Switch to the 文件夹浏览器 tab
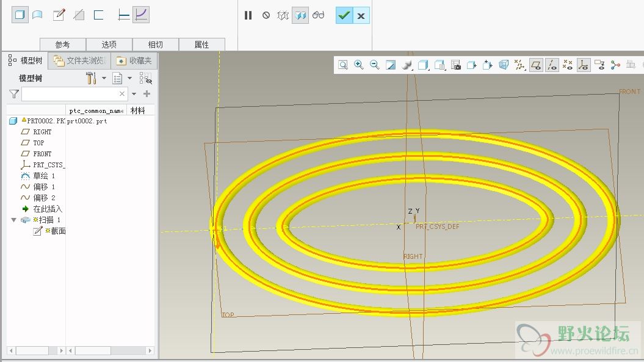Image resolution: width=644 pixels, height=362 pixels. tap(80, 61)
